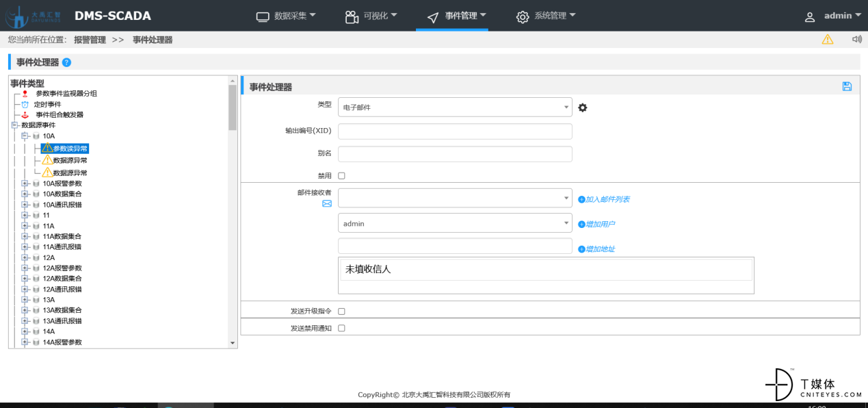Open the user dropdown showing admin
This screenshot has width=868, height=408.
pos(455,223)
